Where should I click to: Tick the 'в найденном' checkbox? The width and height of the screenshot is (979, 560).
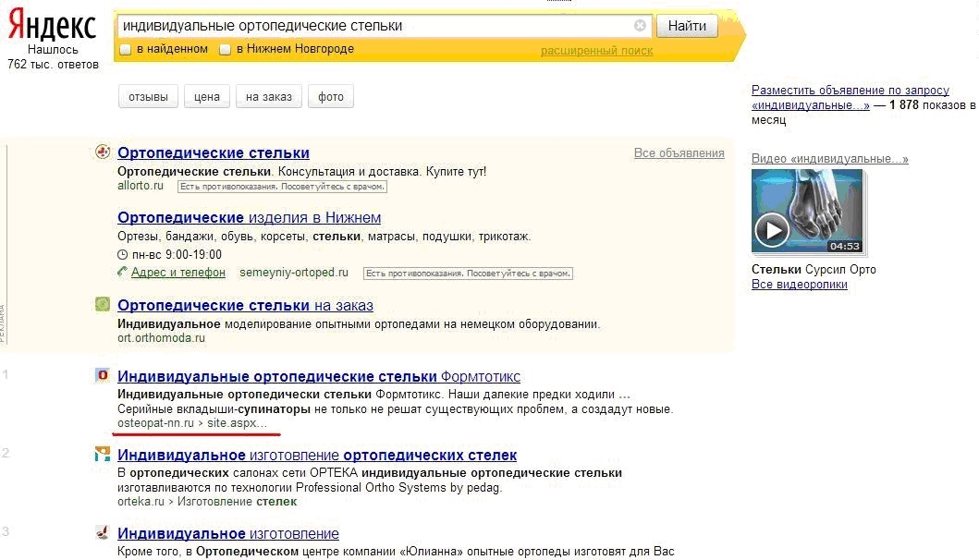point(125,49)
